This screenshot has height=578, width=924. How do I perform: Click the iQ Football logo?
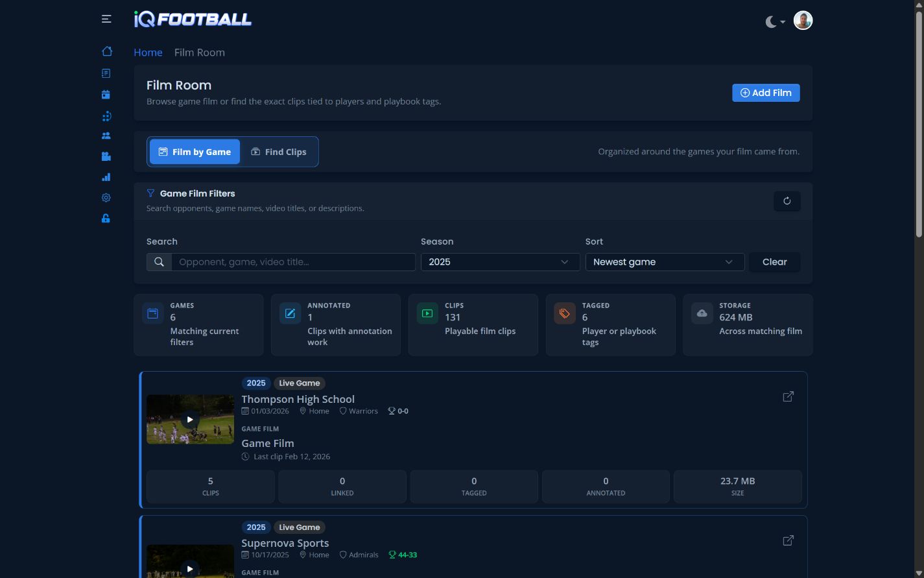click(x=193, y=19)
